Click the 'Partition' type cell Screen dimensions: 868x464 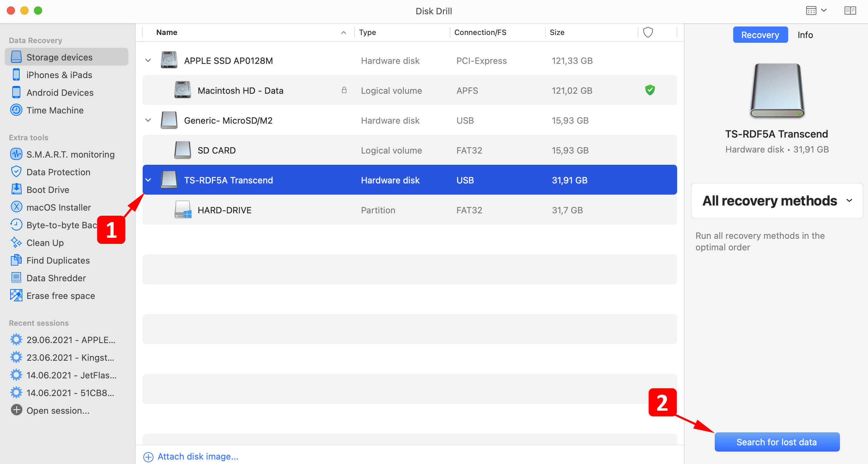(378, 210)
